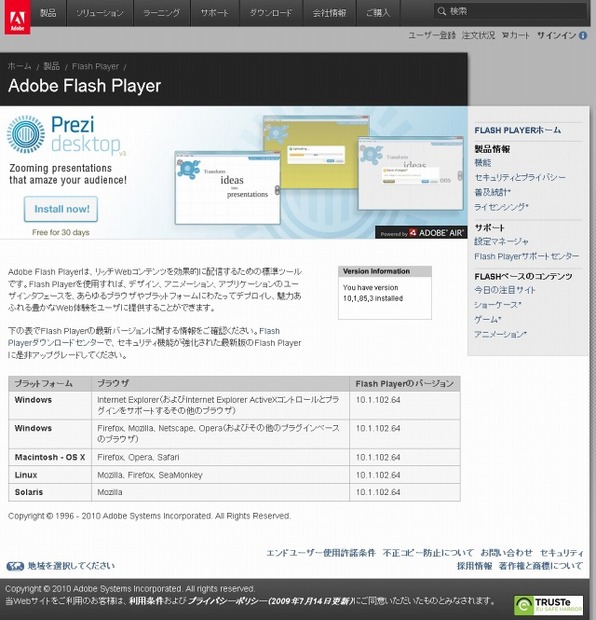Open Flash Playerサポートセンター link
Screen dimensions: 596x620
526,256
